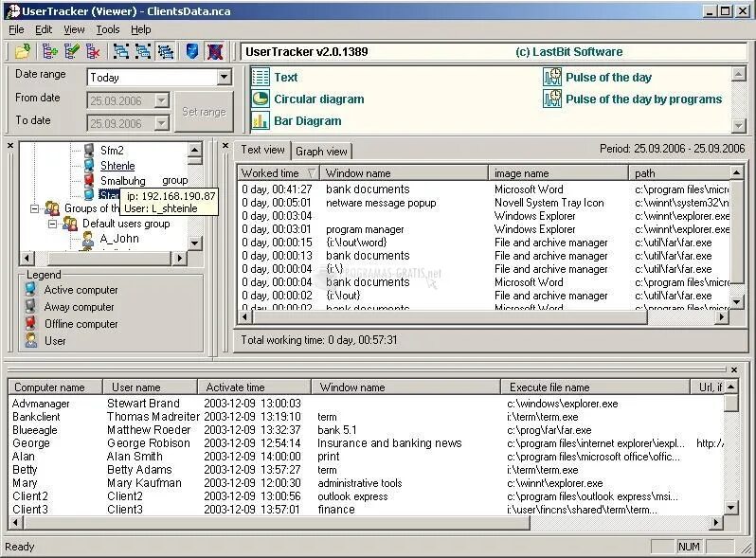Open the Text report link

pos(285,77)
